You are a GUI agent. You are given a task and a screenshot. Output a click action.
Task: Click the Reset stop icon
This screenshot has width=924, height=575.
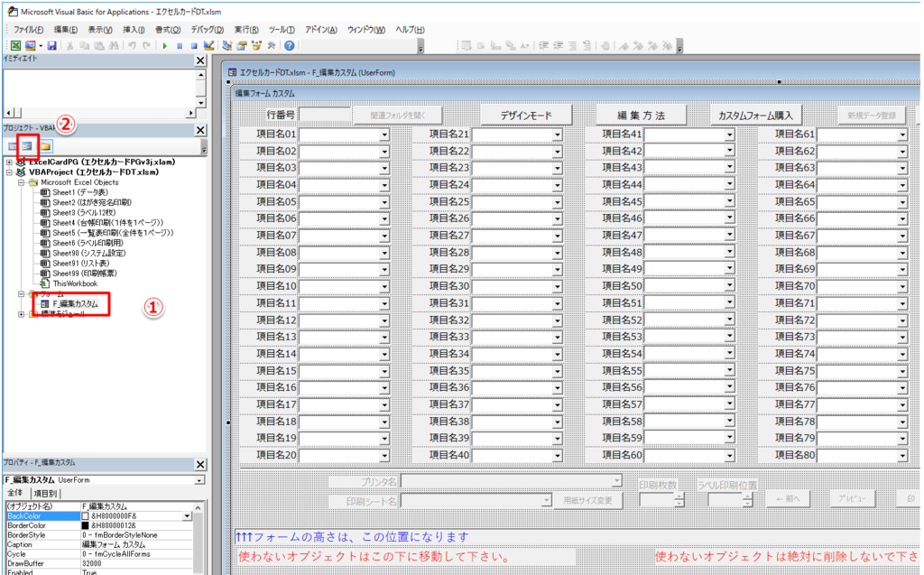click(x=194, y=45)
